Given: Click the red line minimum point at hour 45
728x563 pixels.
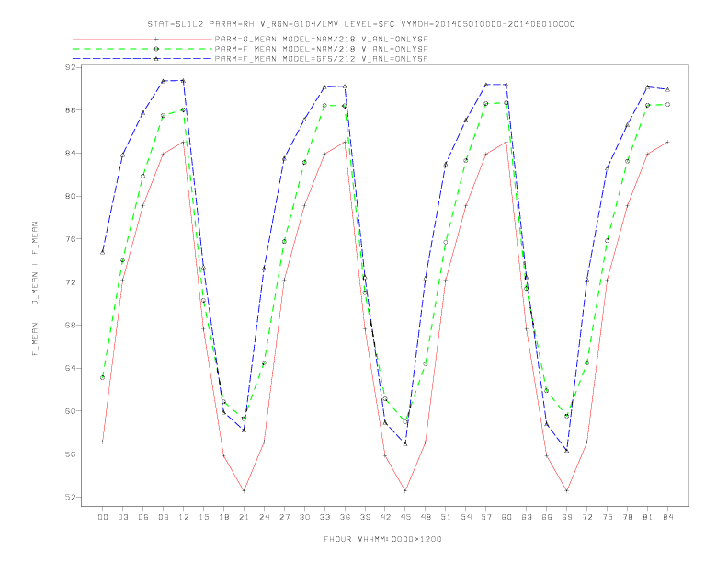Looking at the screenshot, I should 405,490.
